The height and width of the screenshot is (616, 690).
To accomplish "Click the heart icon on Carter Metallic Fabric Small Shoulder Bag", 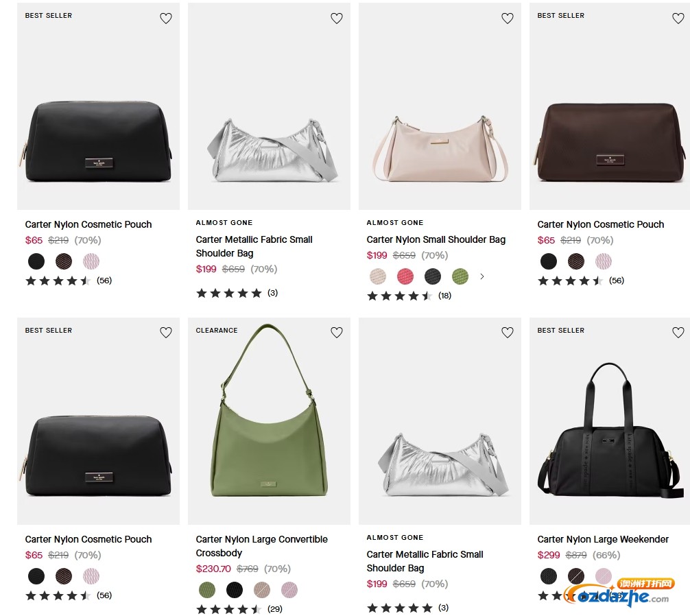I will tap(337, 19).
